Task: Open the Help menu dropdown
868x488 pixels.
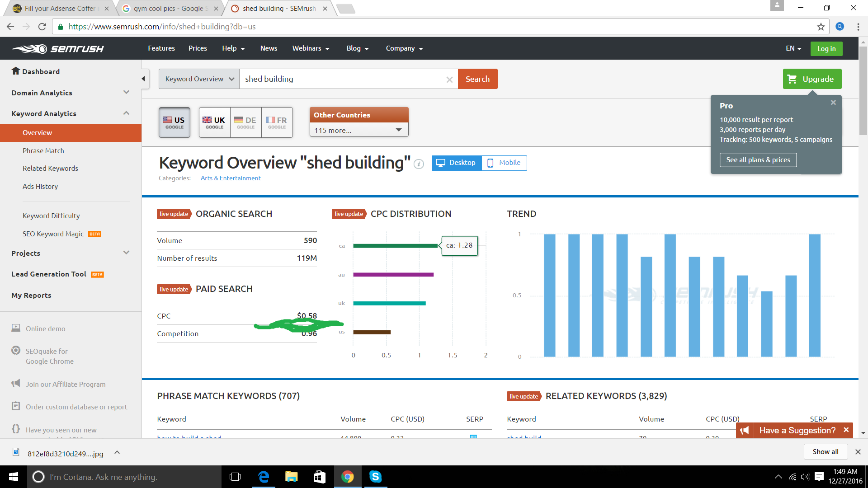Action: tap(233, 48)
